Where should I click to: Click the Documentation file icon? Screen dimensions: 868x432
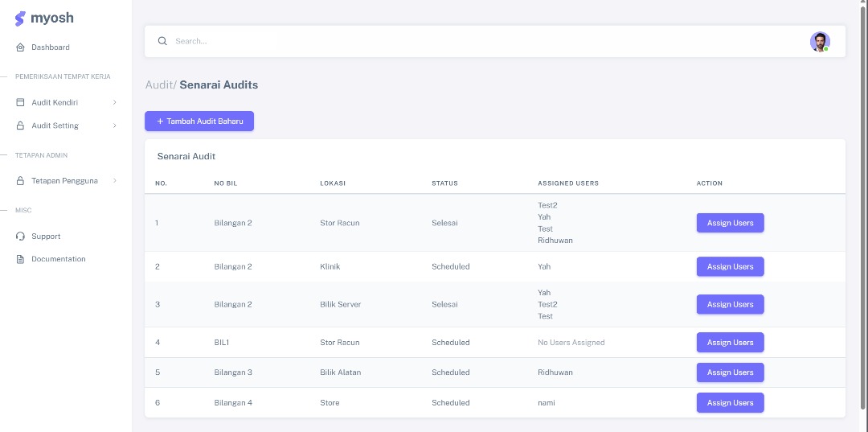click(21, 259)
